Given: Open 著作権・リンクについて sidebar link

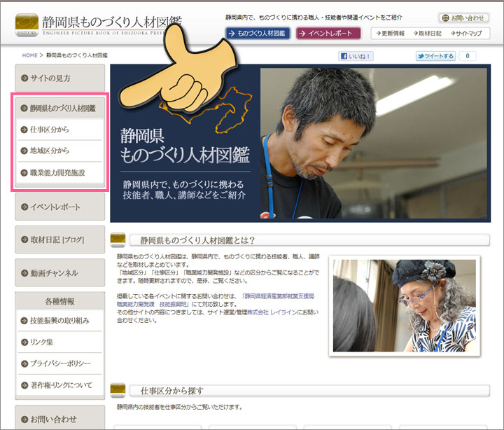Looking at the screenshot, I should (x=59, y=385).
